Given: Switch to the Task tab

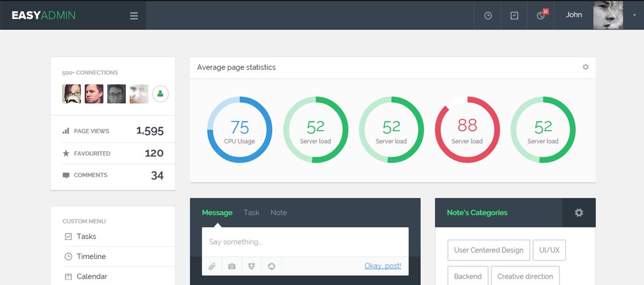Looking at the screenshot, I should (251, 213).
